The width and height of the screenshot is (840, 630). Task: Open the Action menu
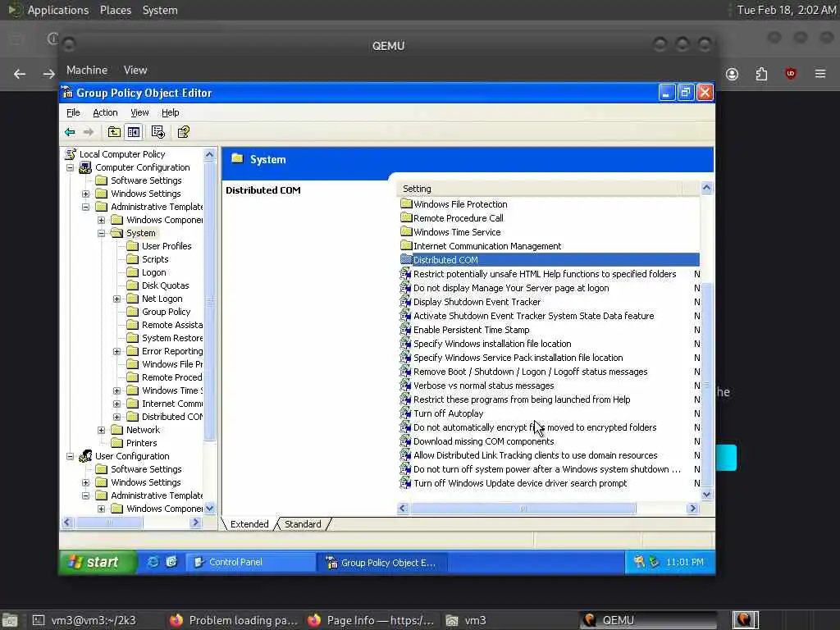coord(105,112)
